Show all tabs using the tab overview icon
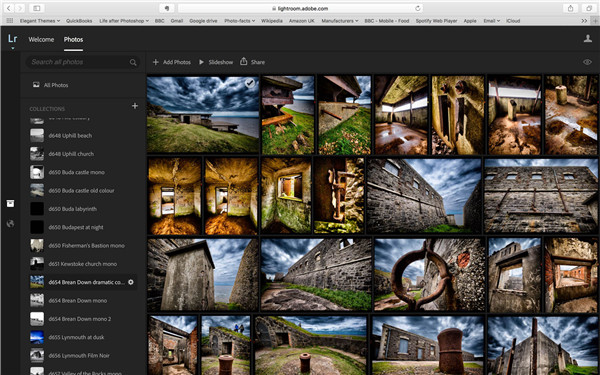600x375 pixels. coord(589,8)
